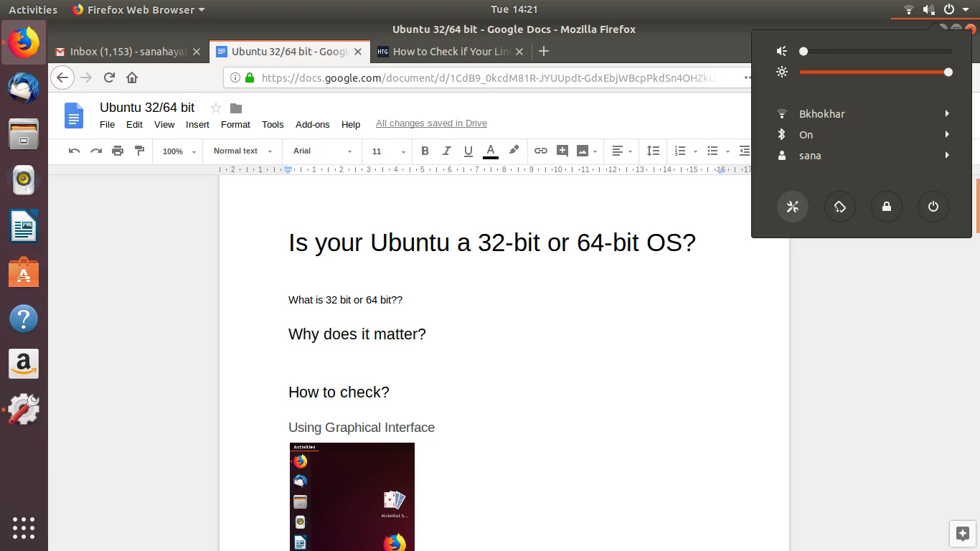Image resolution: width=980 pixels, height=551 pixels.
Task: Open system settings from the system menu
Action: pos(793,207)
